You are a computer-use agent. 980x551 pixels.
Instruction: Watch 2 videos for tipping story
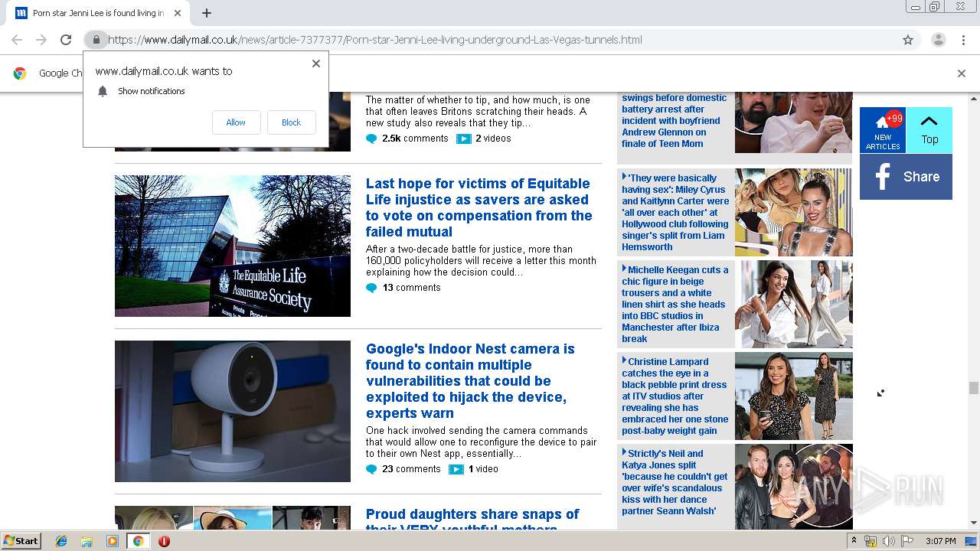[483, 139]
